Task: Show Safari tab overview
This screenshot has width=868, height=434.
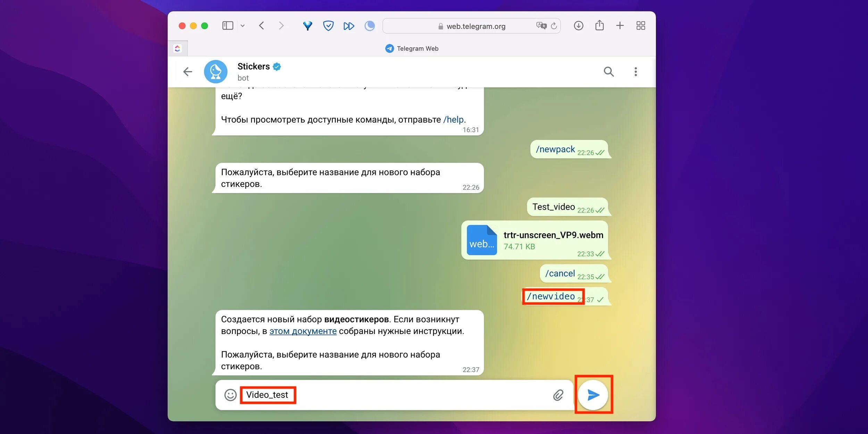Action: coord(641,26)
